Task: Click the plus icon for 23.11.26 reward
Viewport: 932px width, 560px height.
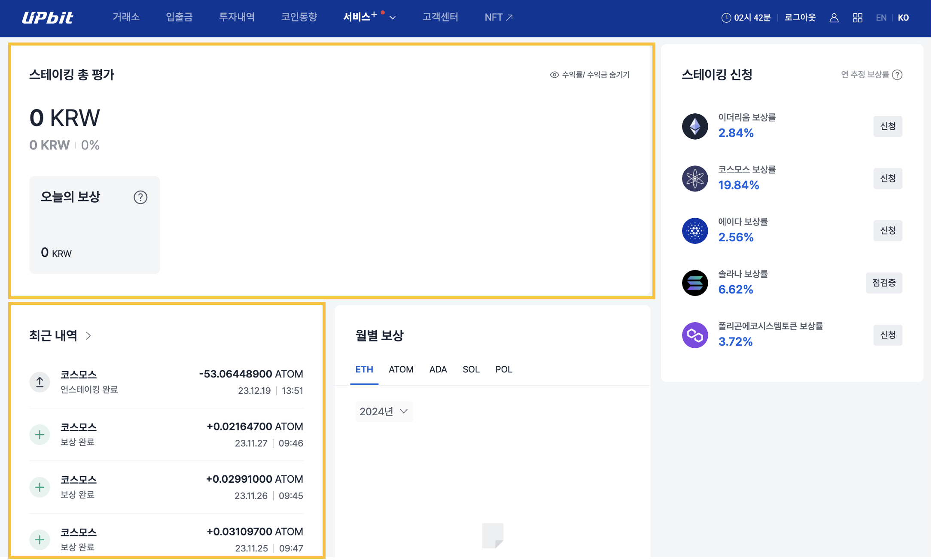Action: (40, 487)
